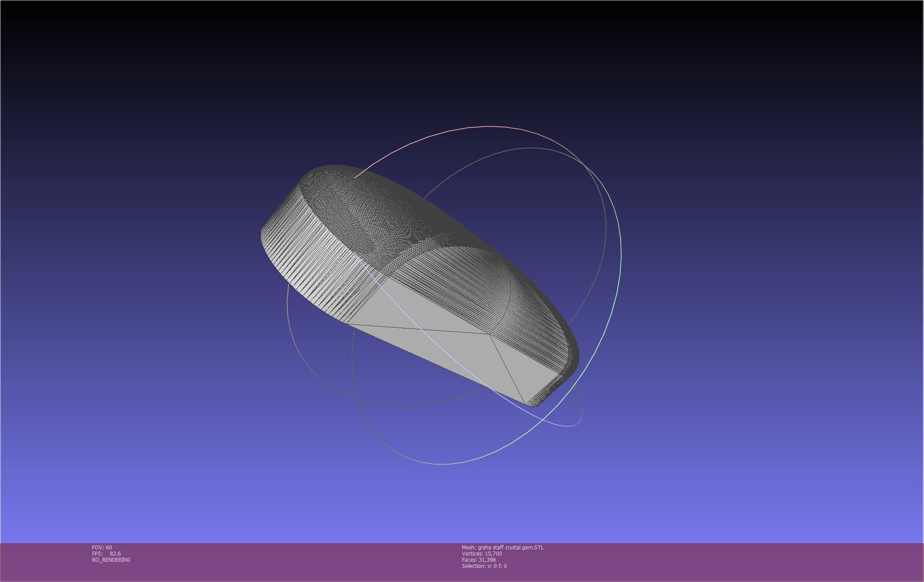Viewport: 924px width, 582px height.
Task: Click the Faces: 31,396 label
Action: (x=478, y=560)
